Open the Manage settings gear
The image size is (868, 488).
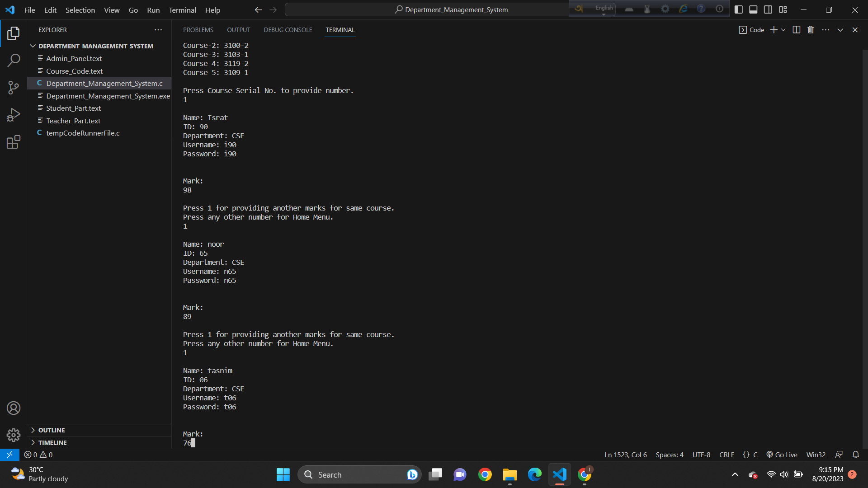(14, 435)
